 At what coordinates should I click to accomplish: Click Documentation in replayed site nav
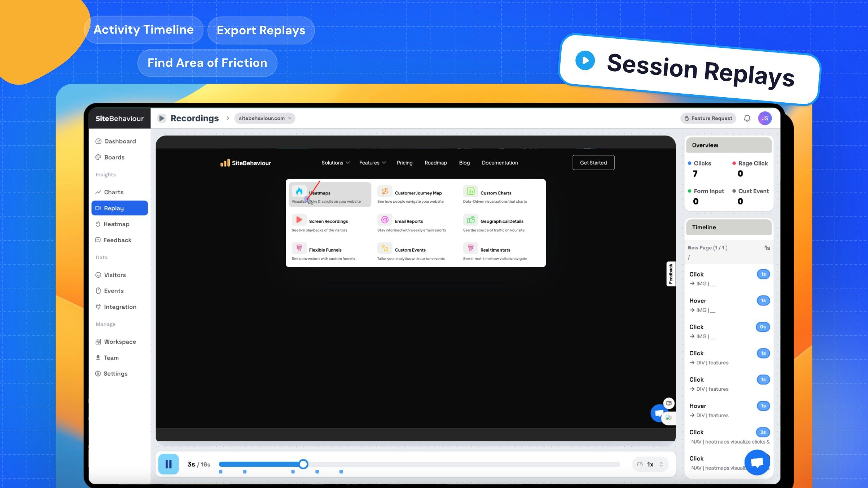[x=499, y=163]
